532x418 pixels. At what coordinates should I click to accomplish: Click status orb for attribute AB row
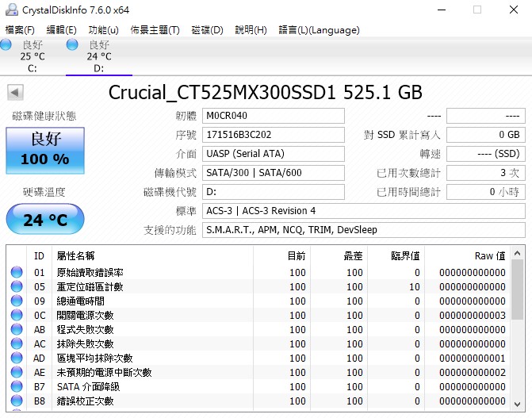coord(17,329)
